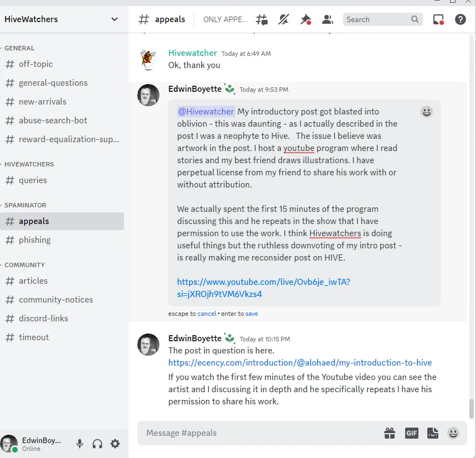Toggle microphone mute
Viewport: 476px width, 458px height.
click(x=80, y=444)
